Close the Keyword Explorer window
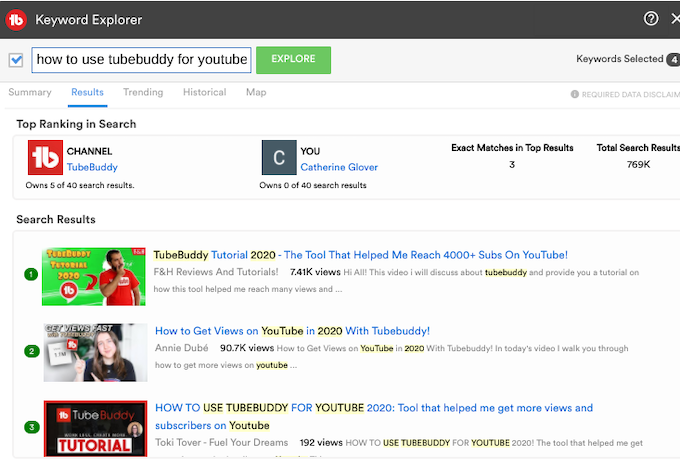 coord(675,19)
